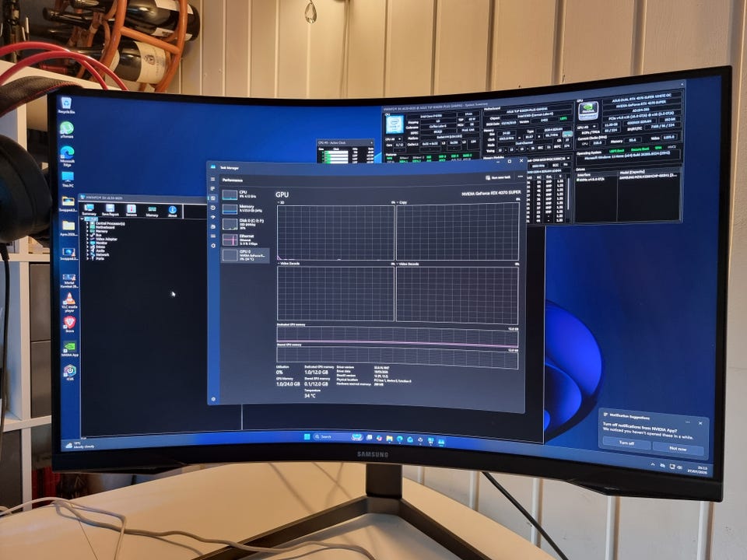Open Sensors in HWiNFO toolbar
The height and width of the screenshot is (560, 747).
click(x=131, y=211)
